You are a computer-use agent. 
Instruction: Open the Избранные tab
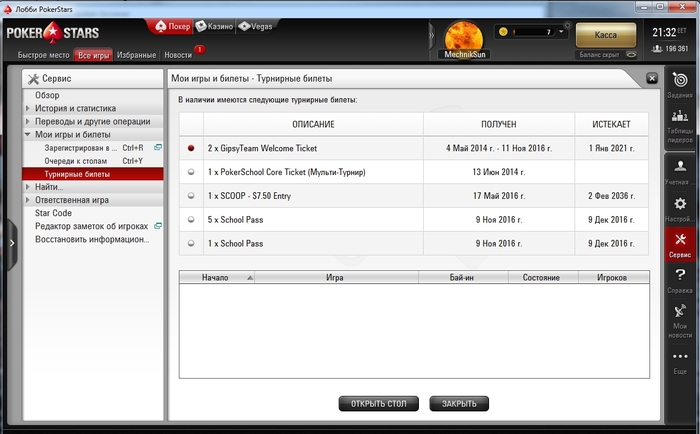click(136, 55)
